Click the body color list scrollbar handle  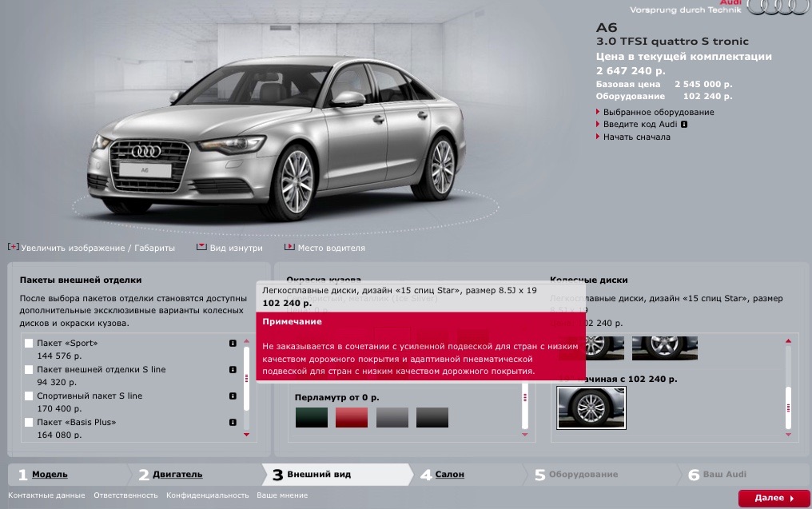pos(525,405)
